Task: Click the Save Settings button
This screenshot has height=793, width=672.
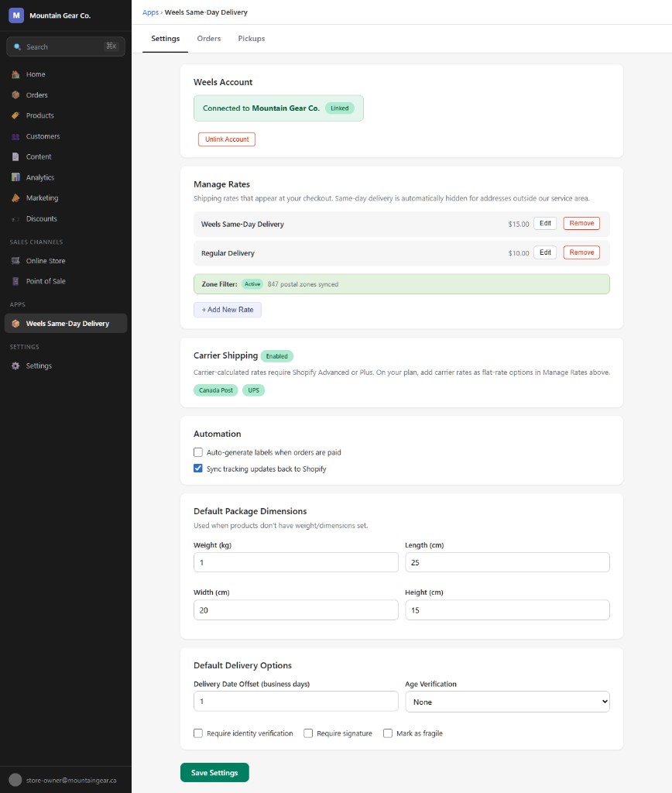Action: pos(214,772)
